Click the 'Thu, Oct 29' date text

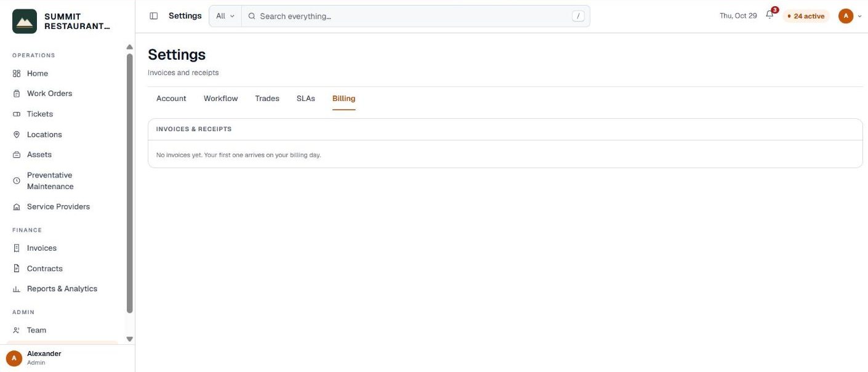point(738,16)
